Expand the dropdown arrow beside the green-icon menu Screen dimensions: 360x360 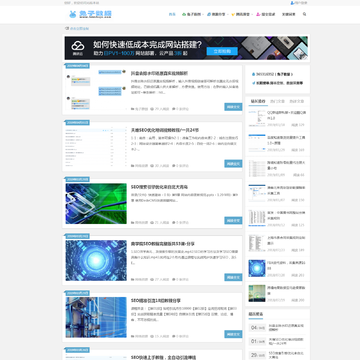point(203,15)
